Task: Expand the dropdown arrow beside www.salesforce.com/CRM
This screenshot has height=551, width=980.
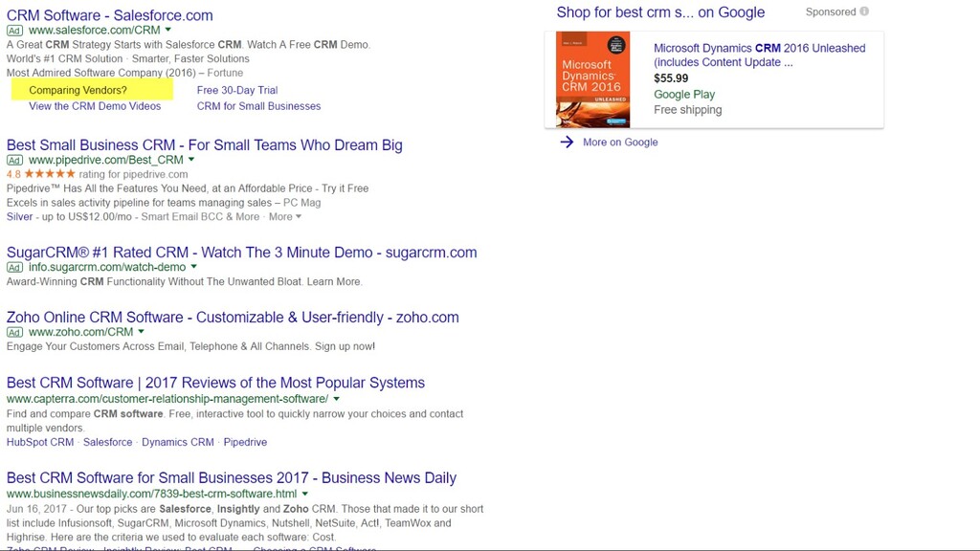Action: click(x=168, y=30)
